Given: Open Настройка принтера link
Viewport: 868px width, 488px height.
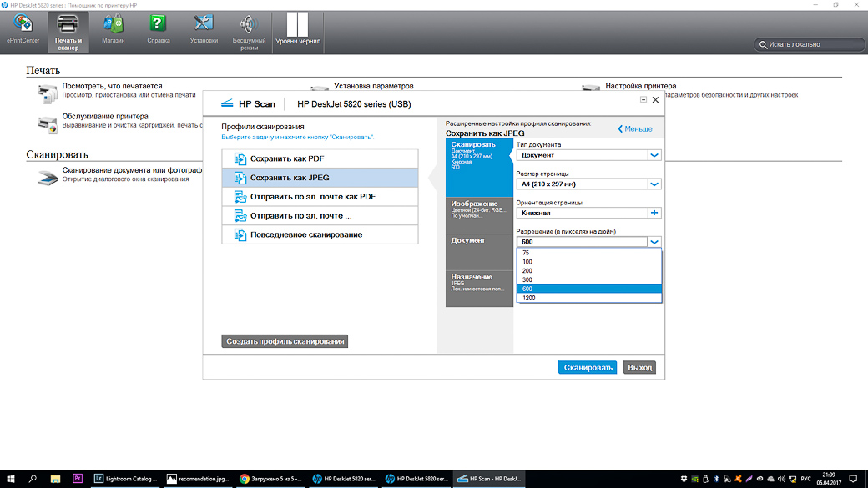Looking at the screenshot, I should 640,86.
